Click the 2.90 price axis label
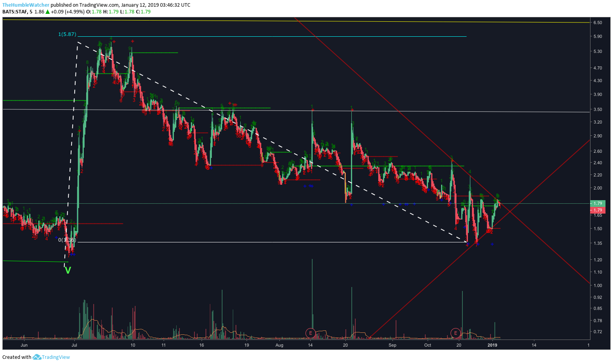613x364 pixels. pyautogui.click(x=598, y=136)
